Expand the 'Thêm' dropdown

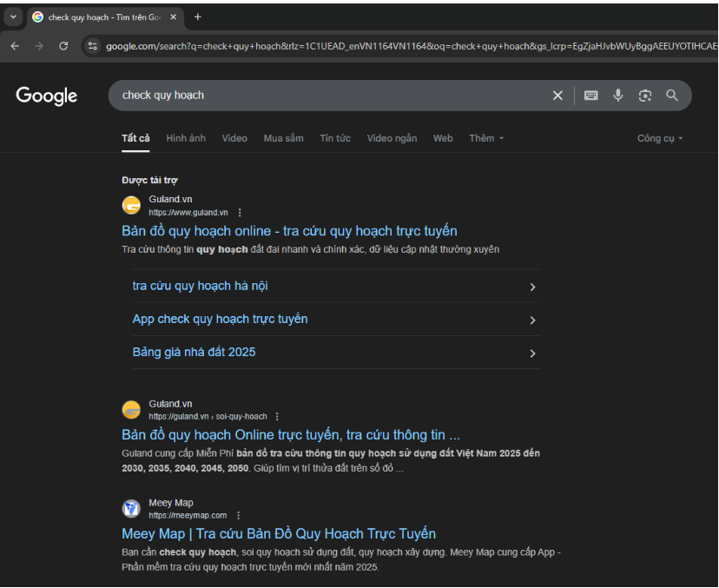pyautogui.click(x=486, y=138)
